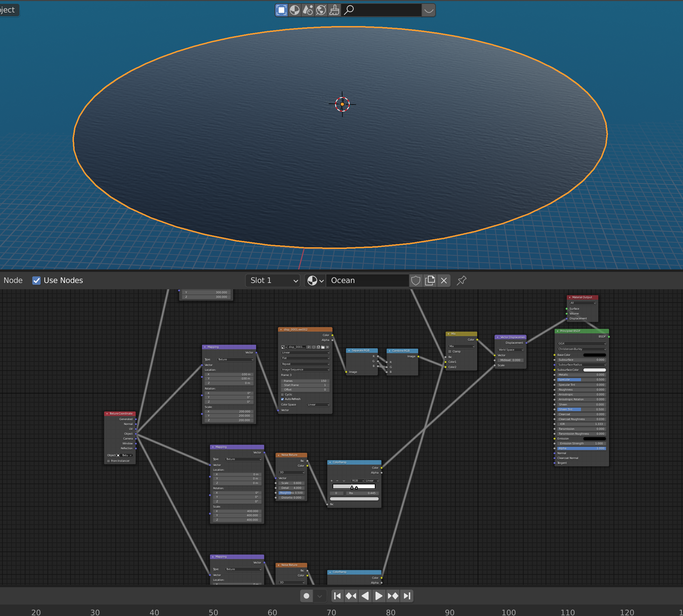Jump to the previous keyframe in the timeline
The image size is (683, 616).
(351, 596)
